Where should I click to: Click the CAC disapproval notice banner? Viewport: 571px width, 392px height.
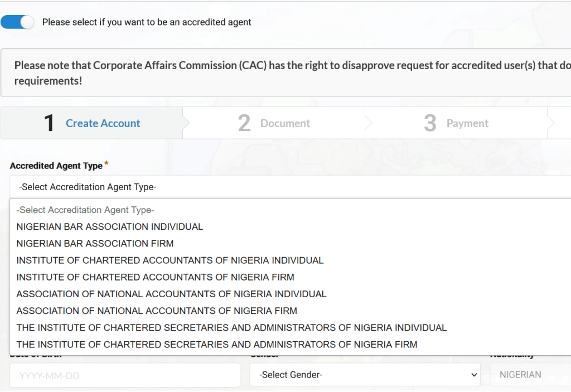click(x=285, y=72)
